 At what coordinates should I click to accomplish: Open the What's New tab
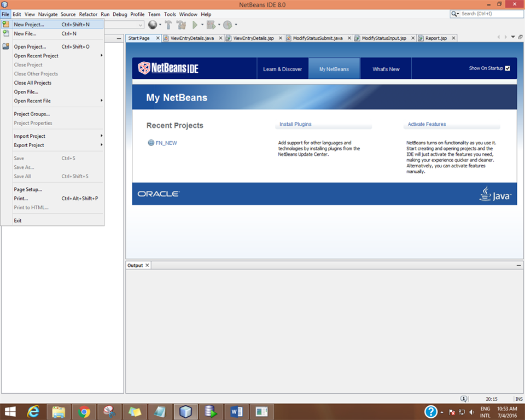pos(386,69)
